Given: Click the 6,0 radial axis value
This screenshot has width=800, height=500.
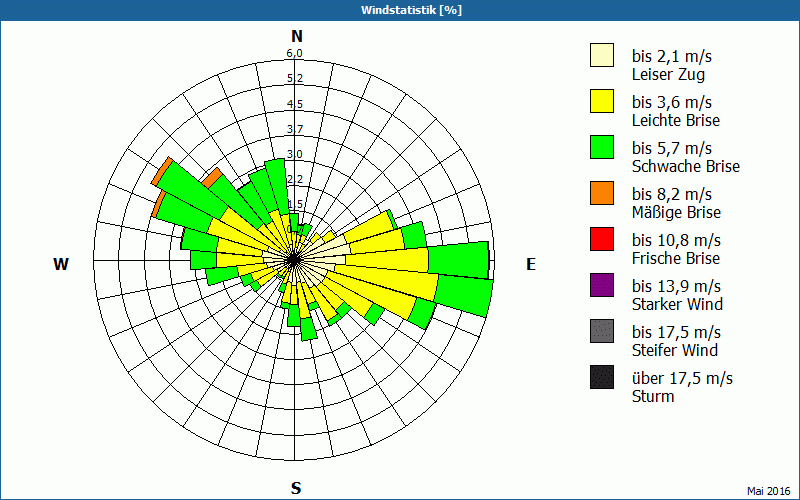Looking at the screenshot, I should click(x=295, y=54).
